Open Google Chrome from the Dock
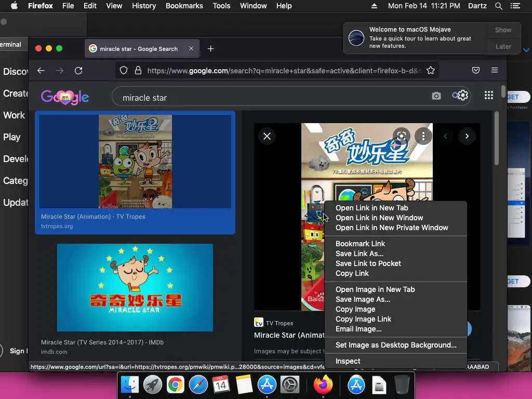 (x=175, y=385)
